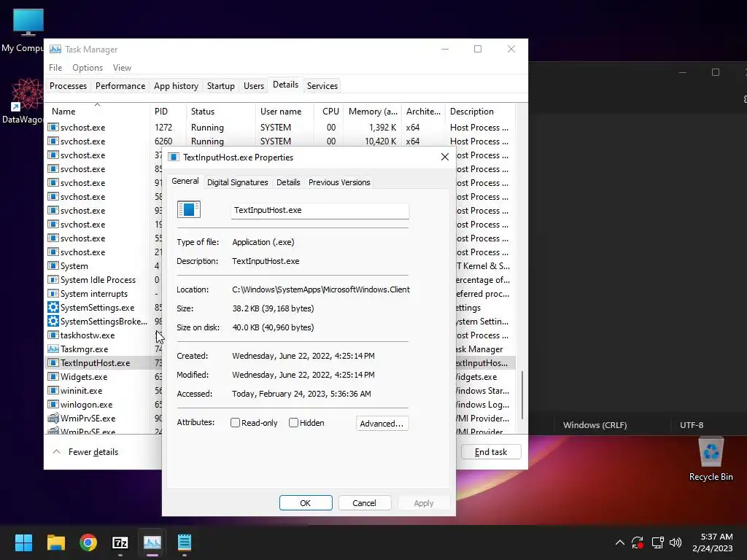Open the Recycle Bin desktop icon
Image resolution: width=747 pixels, height=560 pixels.
click(x=711, y=459)
